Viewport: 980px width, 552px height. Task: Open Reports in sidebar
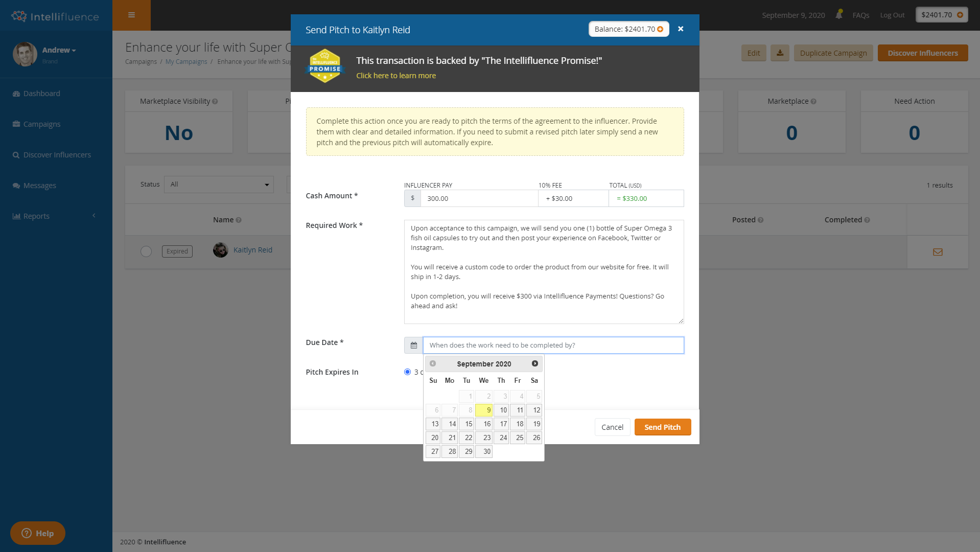click(31, 216)
